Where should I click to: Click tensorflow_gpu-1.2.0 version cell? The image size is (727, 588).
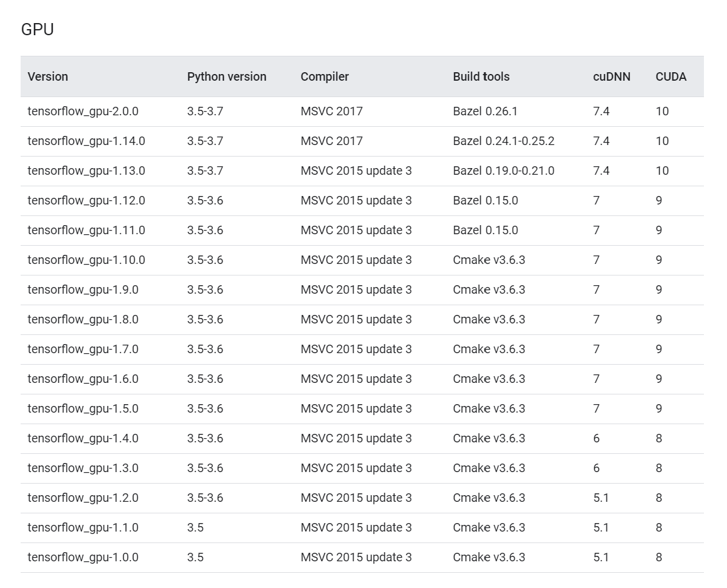(x=83, y=498)
